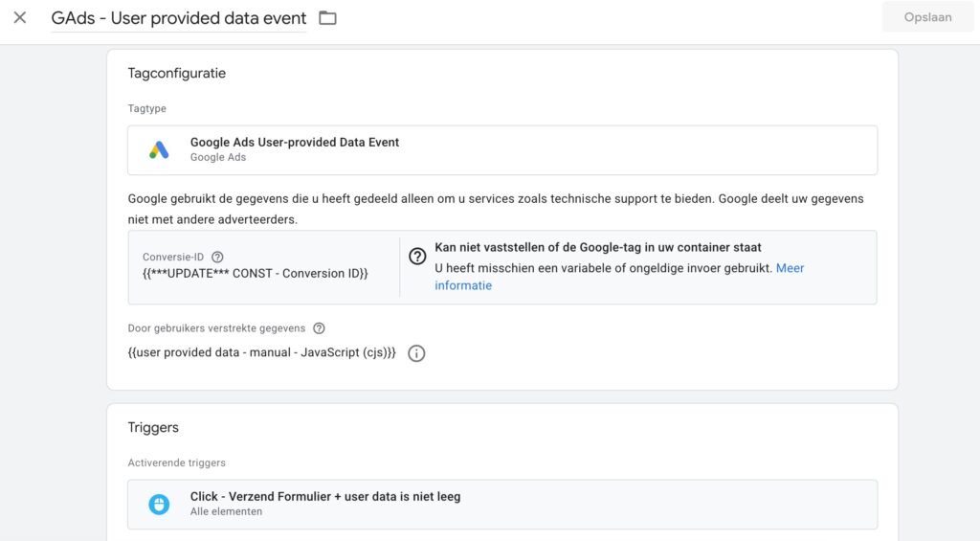Click the question mark icon in Google-tag warning
Image resolution: width=980 pixels, height=541 pixels.
pos(417,257)
